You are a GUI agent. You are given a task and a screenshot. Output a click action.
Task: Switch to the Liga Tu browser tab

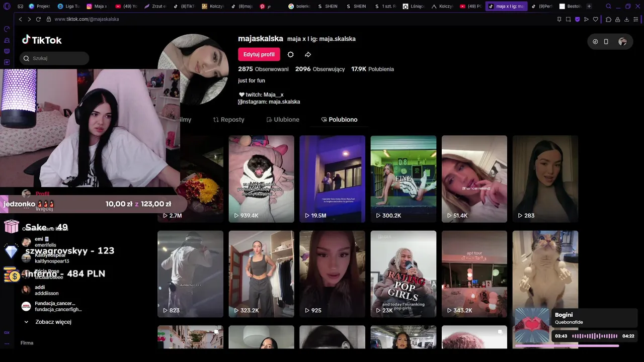68,7
